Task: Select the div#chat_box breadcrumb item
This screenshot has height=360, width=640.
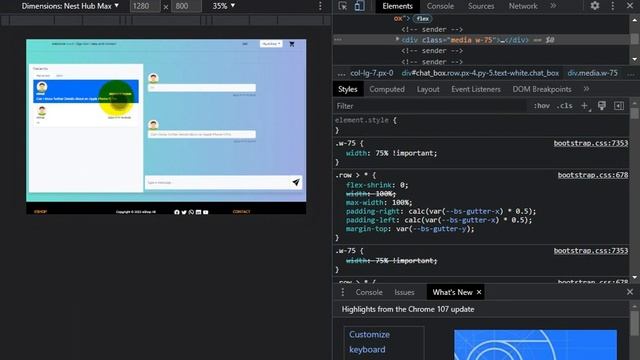Action: tap(480, 73)
